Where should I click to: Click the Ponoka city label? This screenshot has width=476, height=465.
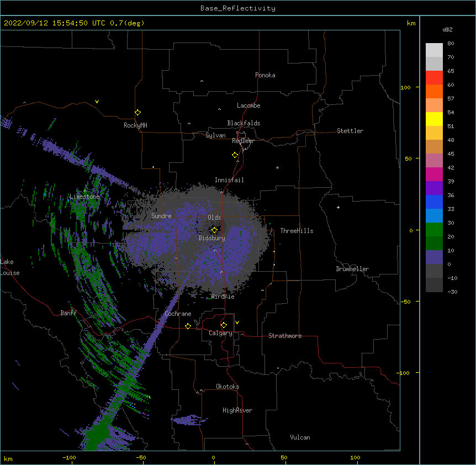pyautogui.click(x=265, y=75)
